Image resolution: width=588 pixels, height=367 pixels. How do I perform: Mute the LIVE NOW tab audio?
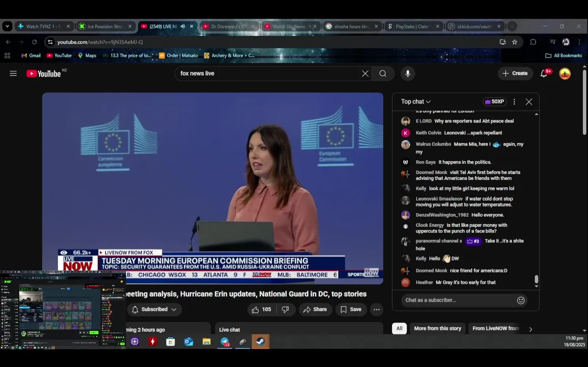click(182, 27)
